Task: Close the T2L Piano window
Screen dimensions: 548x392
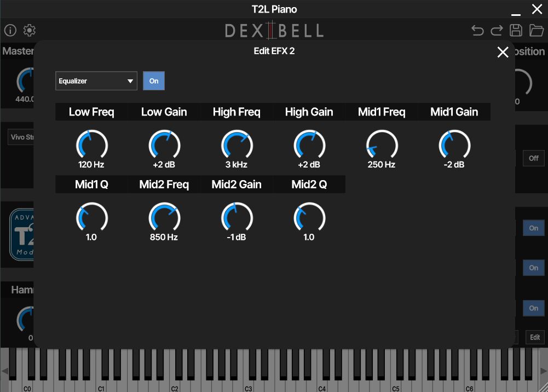Action: tap(537, 9)
